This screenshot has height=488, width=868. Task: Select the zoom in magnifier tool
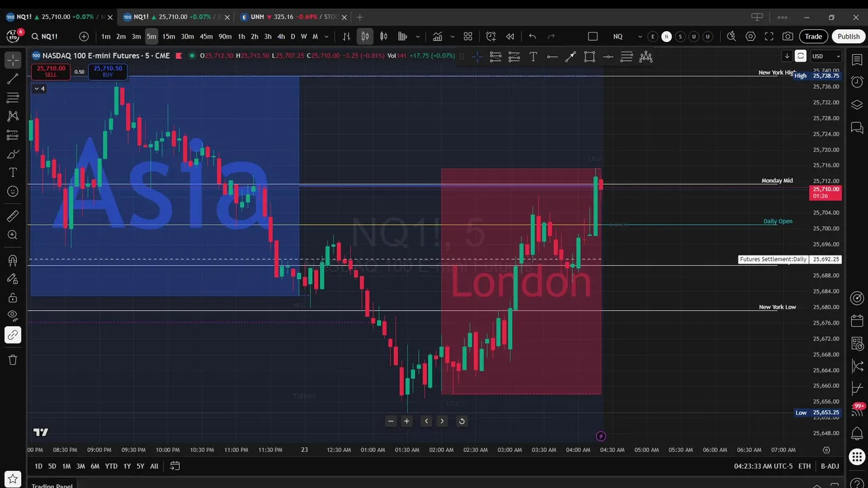click(x=13, y=235)
